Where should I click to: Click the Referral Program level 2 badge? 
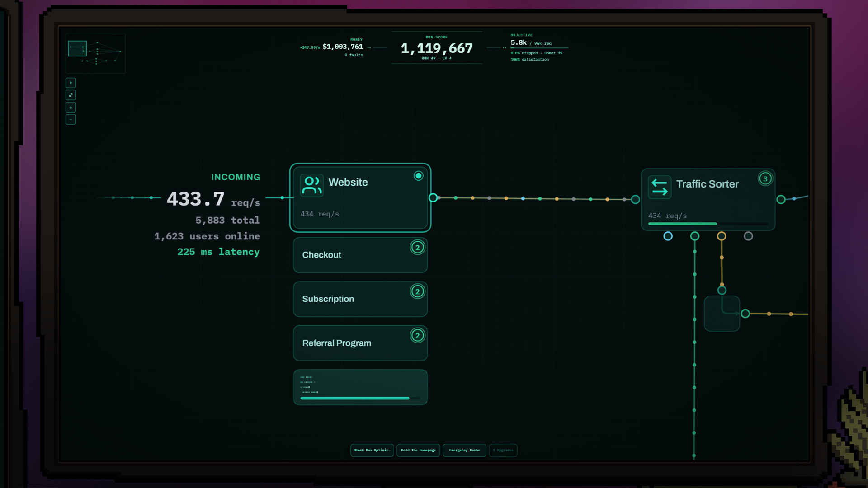coord(418,335)
